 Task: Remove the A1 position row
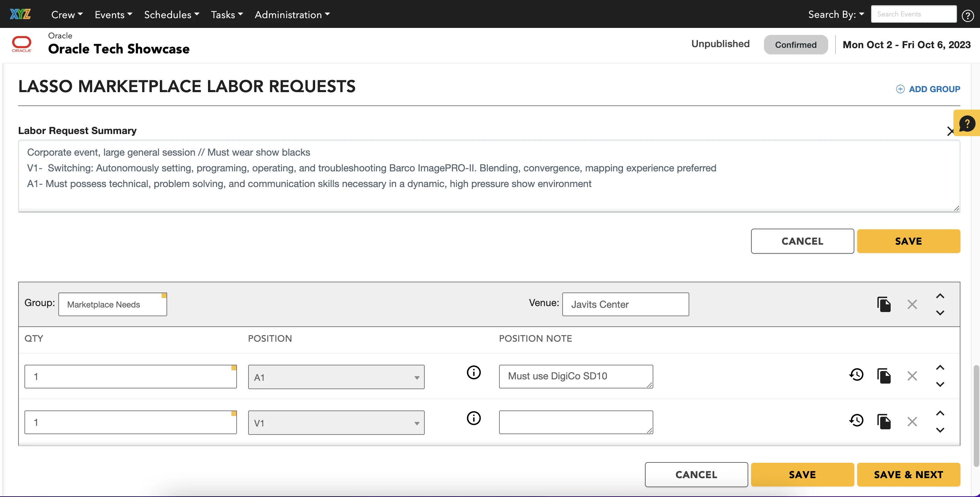[x=912, y=376]
